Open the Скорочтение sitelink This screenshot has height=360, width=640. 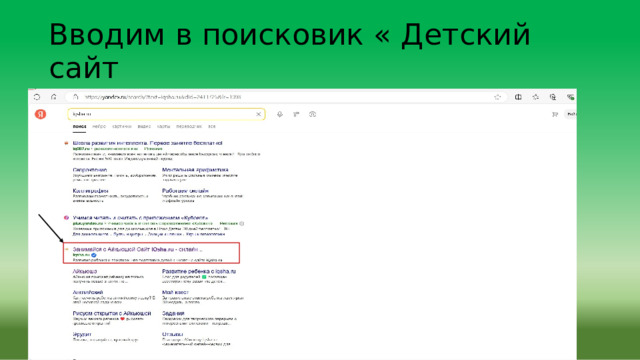tap(90, 170)
